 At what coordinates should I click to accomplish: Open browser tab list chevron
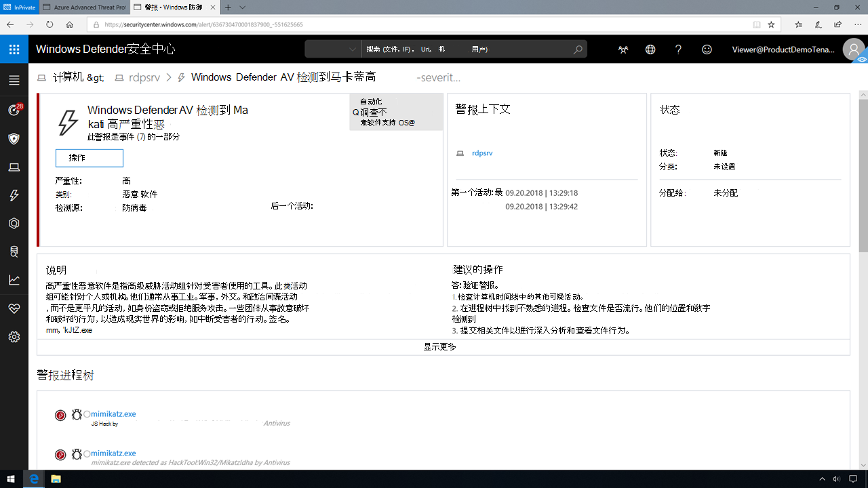243,7
